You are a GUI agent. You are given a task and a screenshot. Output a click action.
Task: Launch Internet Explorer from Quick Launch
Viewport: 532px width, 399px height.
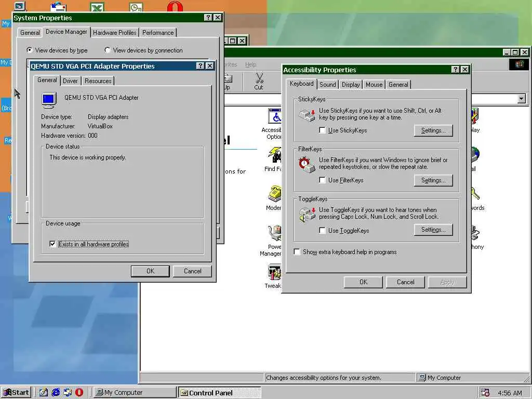tap(55, 392)
